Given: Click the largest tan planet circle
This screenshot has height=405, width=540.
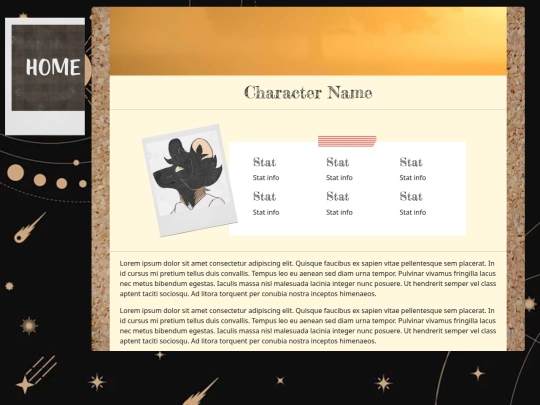Looking at the screenshot, I should tap(15, 173).
